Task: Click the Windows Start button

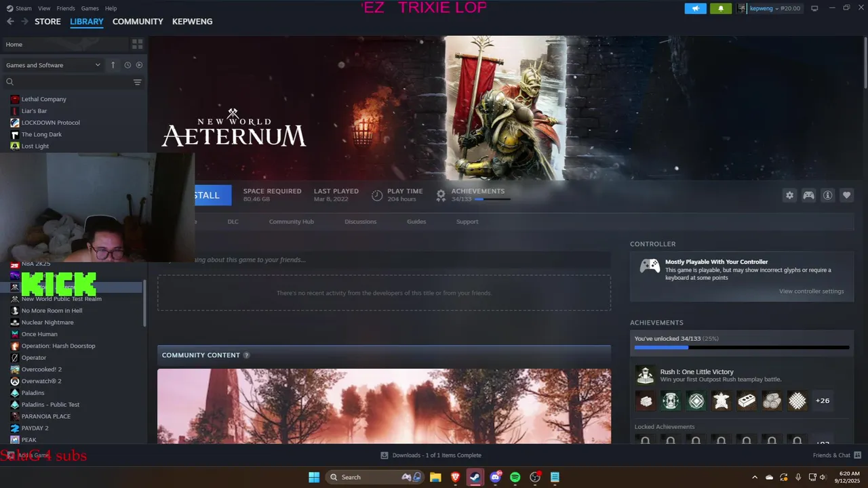Action: (x=314, y=477)
